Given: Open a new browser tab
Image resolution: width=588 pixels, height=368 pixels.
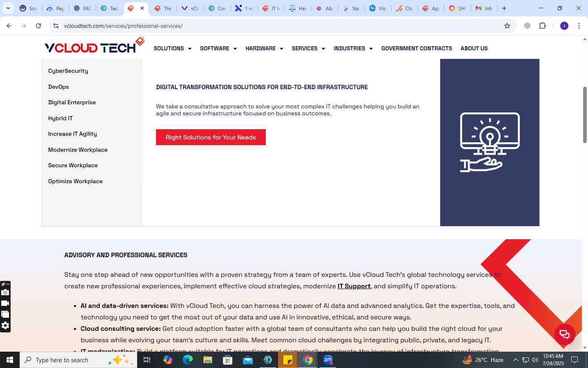Looking at the screenshot, I should pyautogui.click(x=504, y=8).
